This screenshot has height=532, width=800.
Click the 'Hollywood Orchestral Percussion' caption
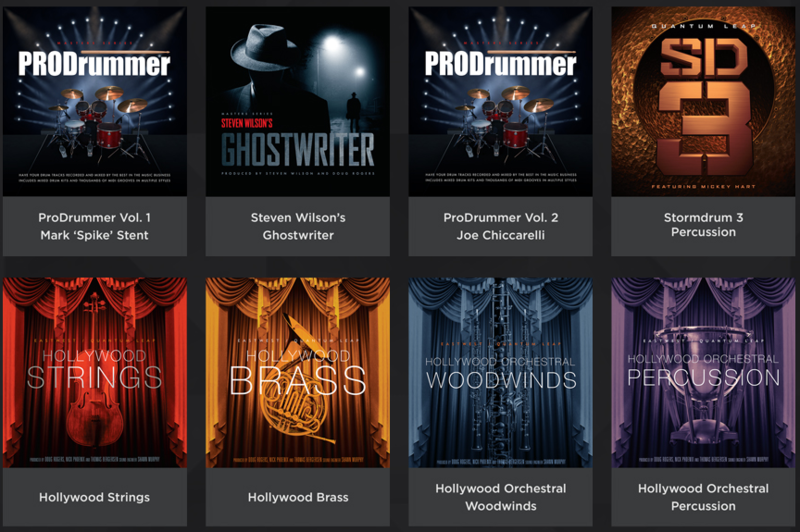pos(702,497)
